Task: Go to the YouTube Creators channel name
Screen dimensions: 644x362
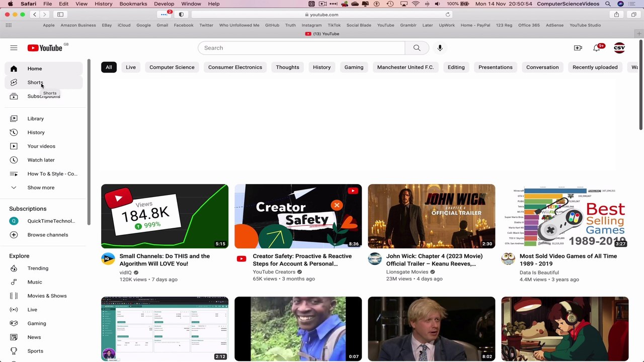Action: tap(274, 272)
